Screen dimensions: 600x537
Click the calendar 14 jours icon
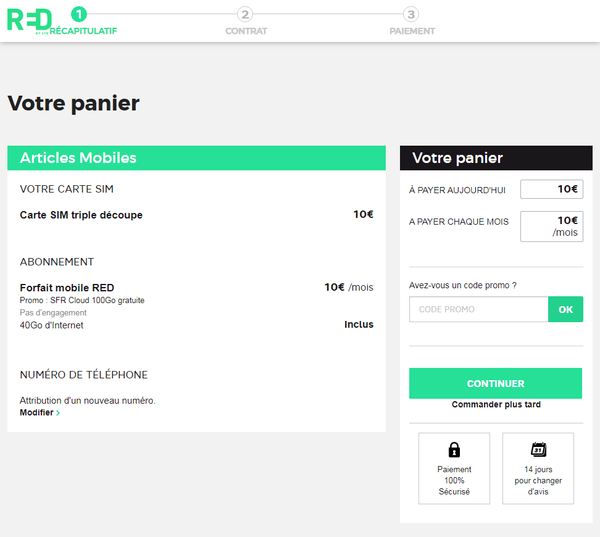click(x=538, y=450)
